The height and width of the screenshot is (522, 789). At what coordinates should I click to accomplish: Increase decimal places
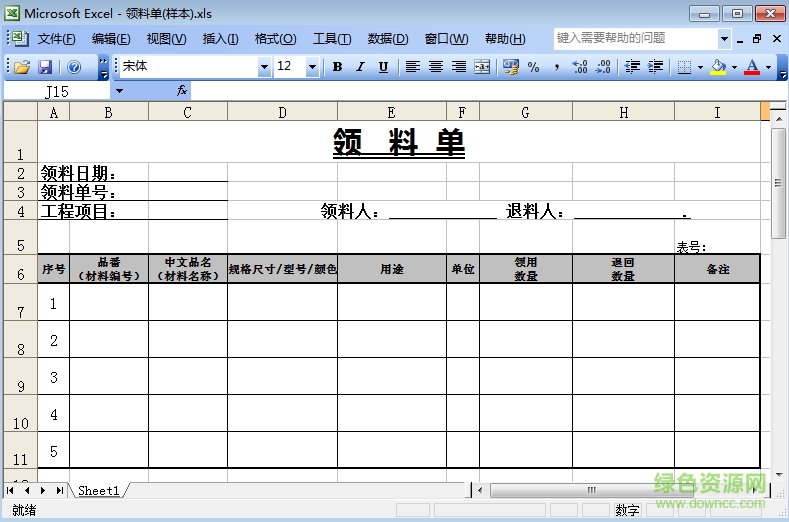tap(580, 66)
